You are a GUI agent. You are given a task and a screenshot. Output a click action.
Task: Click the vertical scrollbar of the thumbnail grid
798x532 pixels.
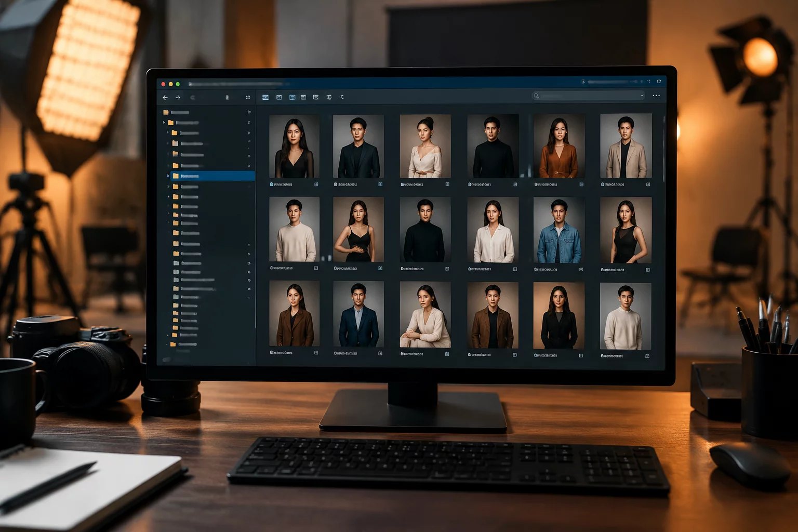pos(664,148)
